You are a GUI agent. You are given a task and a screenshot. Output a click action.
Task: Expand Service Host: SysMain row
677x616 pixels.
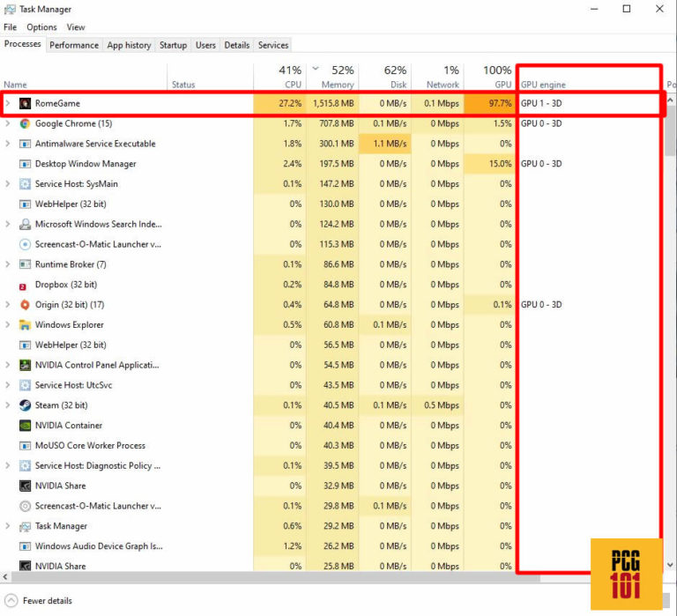point(7,184)
